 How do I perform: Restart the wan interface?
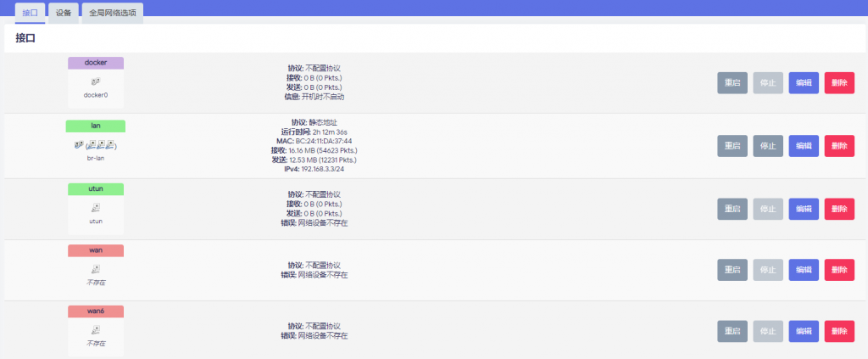pyautogui.click(x=732, y=270)
